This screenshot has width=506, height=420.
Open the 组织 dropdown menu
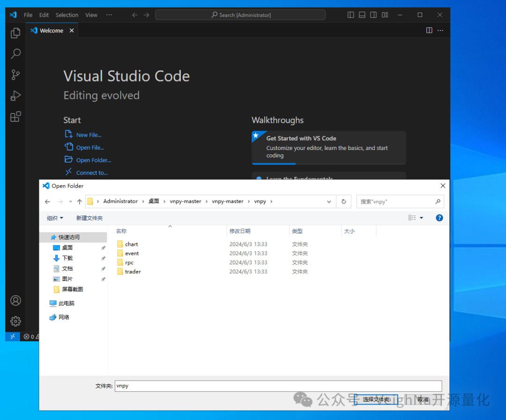[55, 218]
